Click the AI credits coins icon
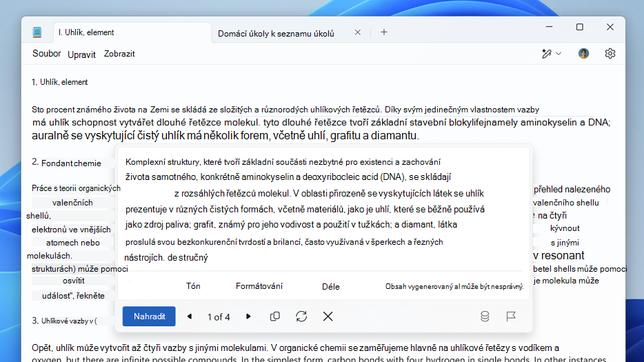The image size is (644, 362). point(485,316)
